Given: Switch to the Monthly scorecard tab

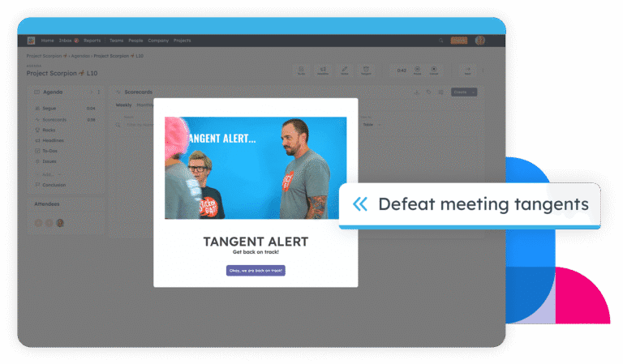Looking at the screenshot, I should tap(144, 105).
